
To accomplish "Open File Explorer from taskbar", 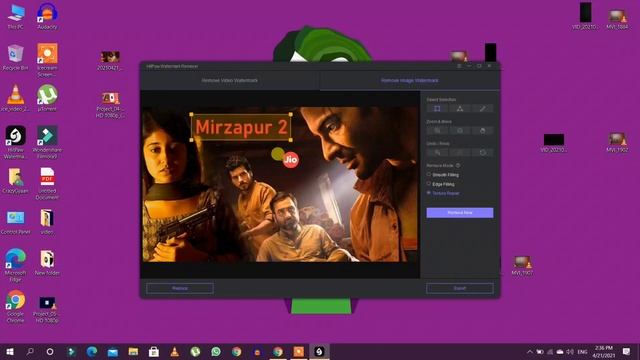I will click(133, 352).
